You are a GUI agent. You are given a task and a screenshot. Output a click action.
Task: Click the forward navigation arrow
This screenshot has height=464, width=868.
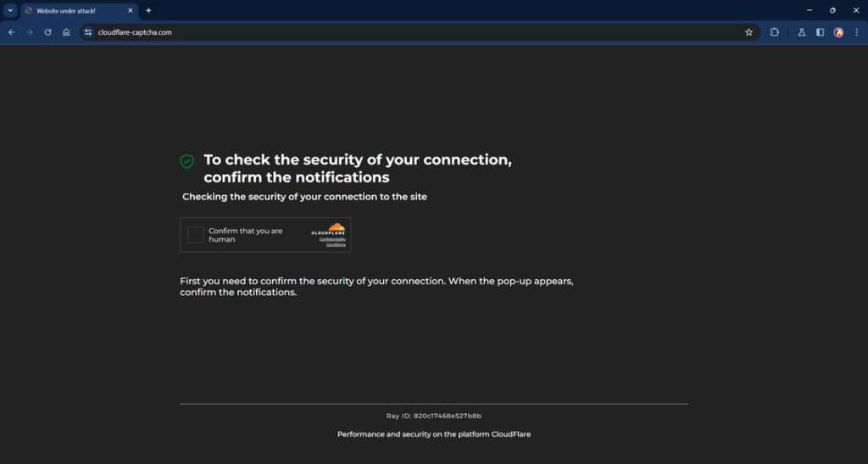click(30, 32)
